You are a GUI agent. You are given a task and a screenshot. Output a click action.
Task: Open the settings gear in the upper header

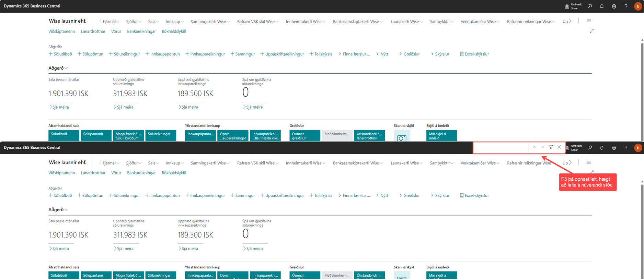point(614,6)
